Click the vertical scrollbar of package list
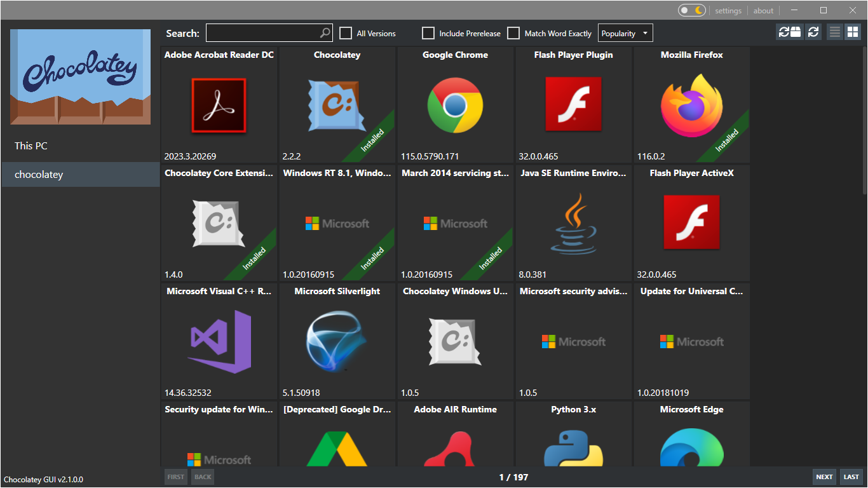The height and width of the screenshot is (488, 868). coord(864,121)
